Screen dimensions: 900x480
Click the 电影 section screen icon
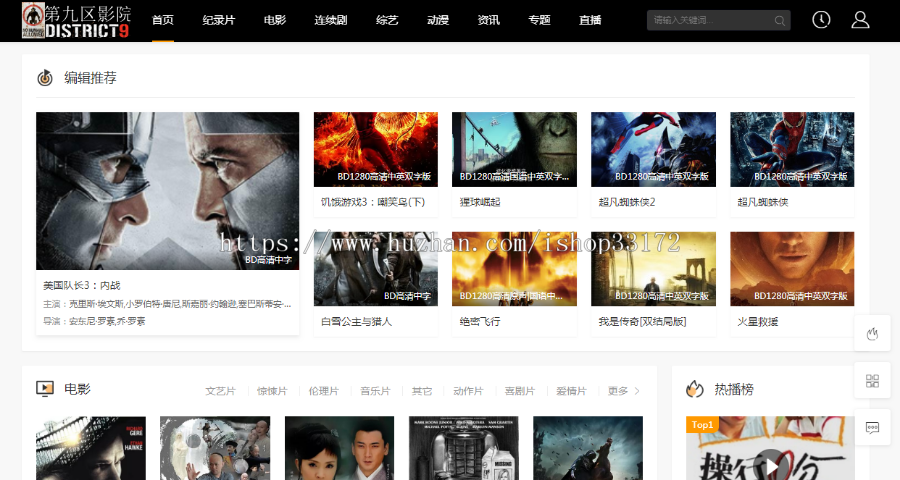(x=45, y=389)
